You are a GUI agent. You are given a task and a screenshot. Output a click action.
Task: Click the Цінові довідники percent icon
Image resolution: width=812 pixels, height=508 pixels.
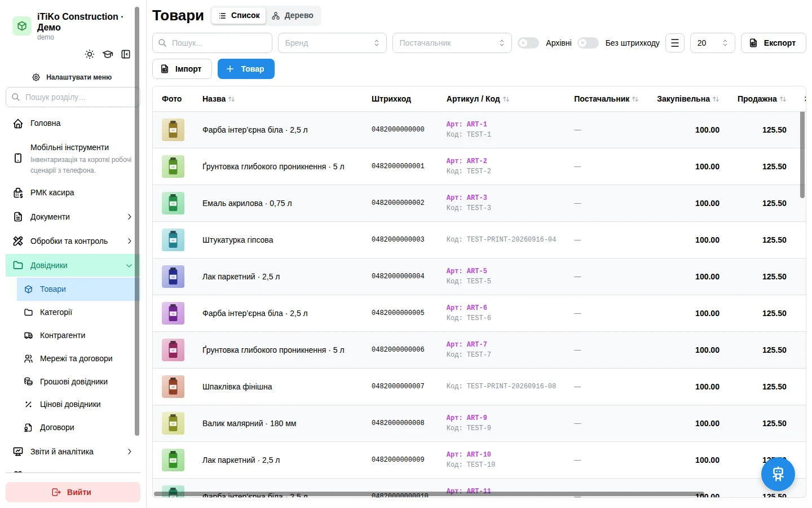[x=29, y=404]
